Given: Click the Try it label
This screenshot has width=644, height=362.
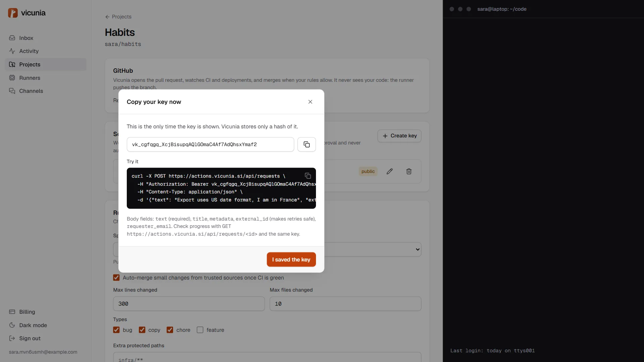Looking at the screenshot, I should 132,162.
